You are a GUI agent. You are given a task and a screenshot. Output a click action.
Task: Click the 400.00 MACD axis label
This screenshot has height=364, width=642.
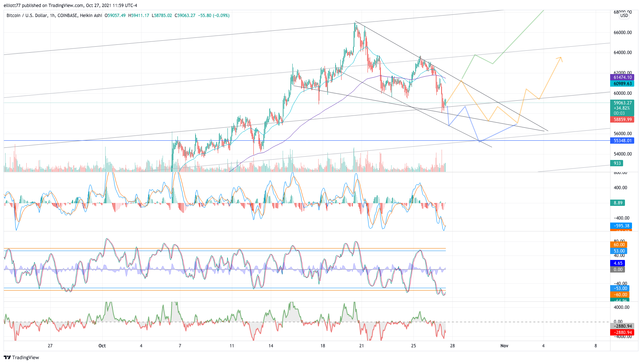pos(621,188)
